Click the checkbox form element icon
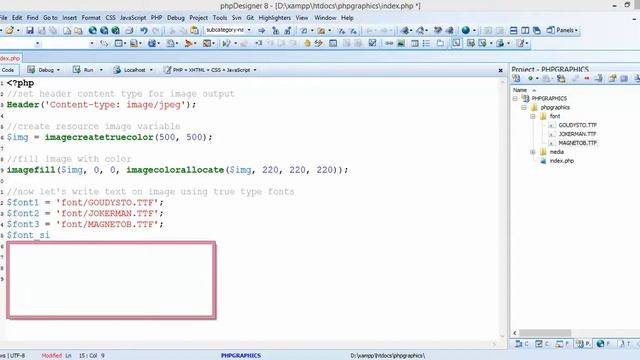Viewport: 640px width, 360px height. 372,43
